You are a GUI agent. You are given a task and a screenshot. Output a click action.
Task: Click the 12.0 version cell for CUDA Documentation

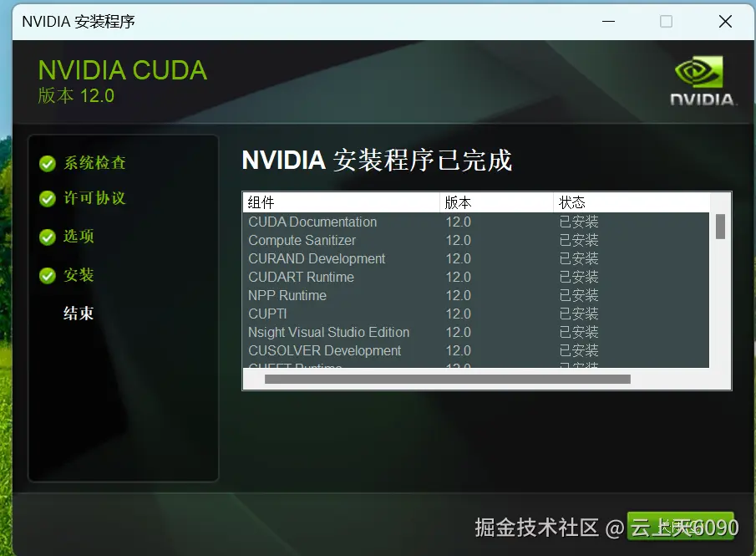[458, 222]
